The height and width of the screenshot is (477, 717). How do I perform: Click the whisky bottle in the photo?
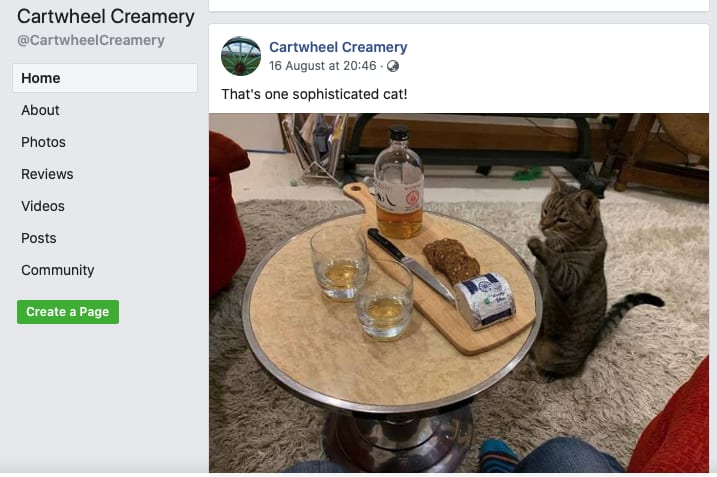pyautogui.click(x=399, y=183)
